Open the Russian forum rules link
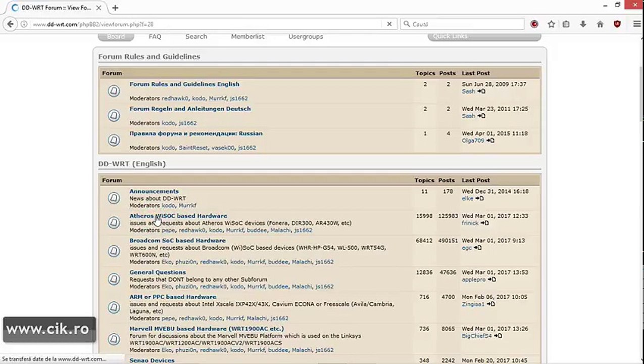This screenshot has width=644, height=364. [196, 133]
